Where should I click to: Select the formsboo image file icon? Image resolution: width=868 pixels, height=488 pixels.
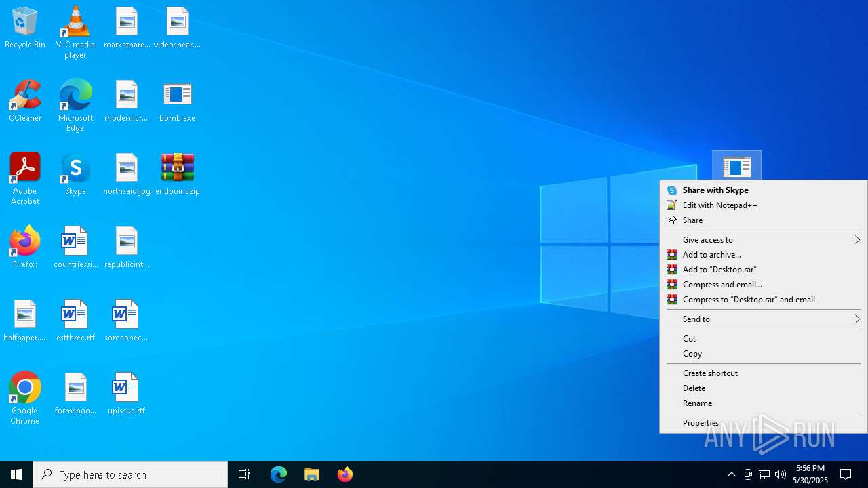pyautogui.click(x=75, y=394)
